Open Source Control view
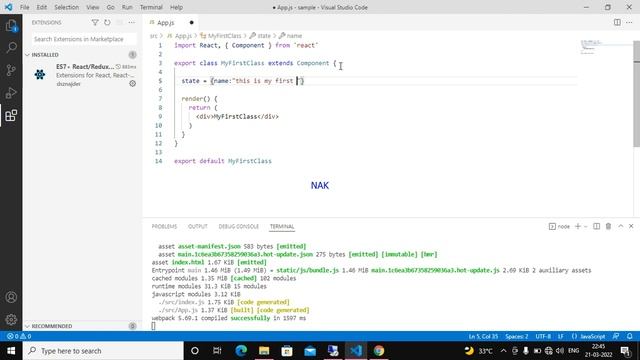 [x=11, y=70]
